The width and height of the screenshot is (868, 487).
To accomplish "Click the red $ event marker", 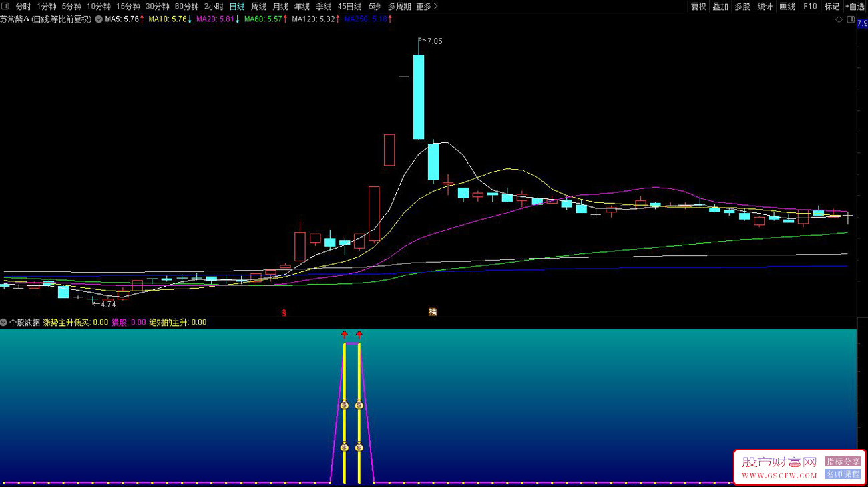I will pyautogui.click(x=284, y=313).
